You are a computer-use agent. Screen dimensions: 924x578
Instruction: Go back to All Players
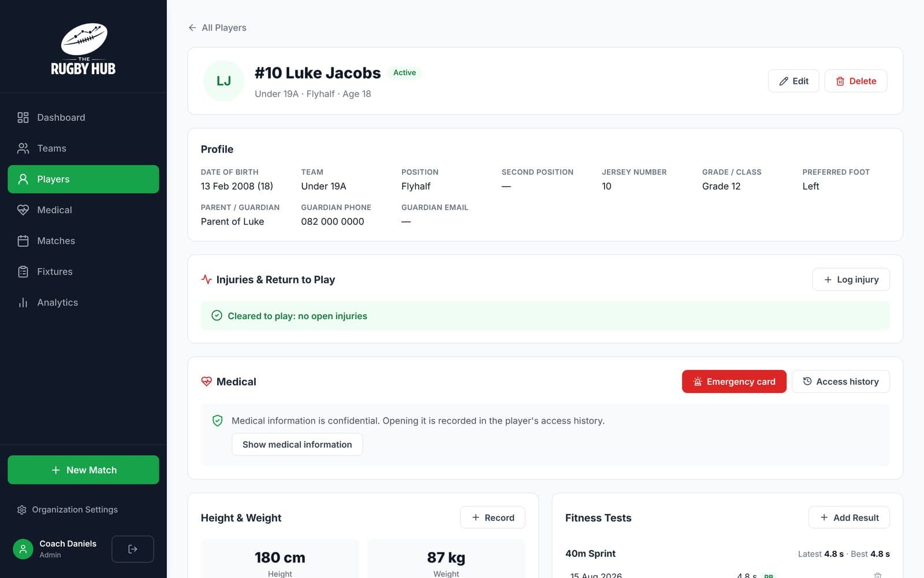coord(217,27)
